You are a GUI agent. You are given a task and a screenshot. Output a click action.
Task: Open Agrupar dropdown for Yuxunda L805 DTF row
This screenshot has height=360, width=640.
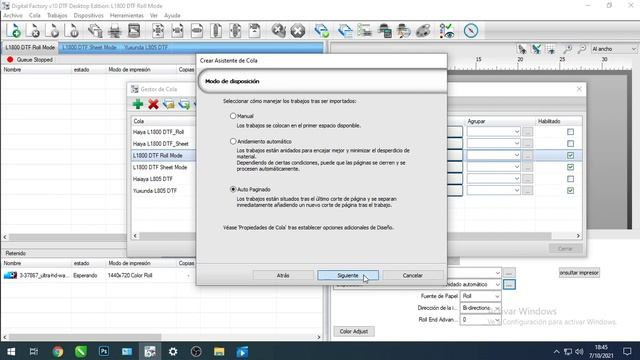[x=493, y=191]
